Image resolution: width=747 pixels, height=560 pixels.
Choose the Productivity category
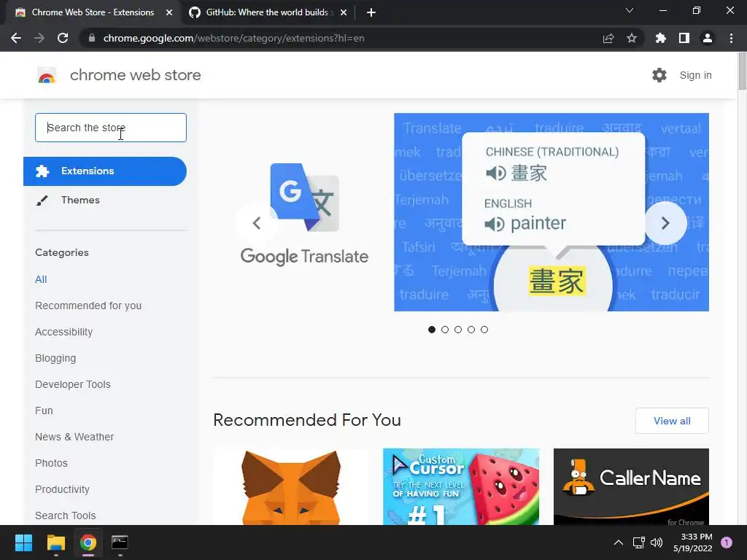point(62,489)
